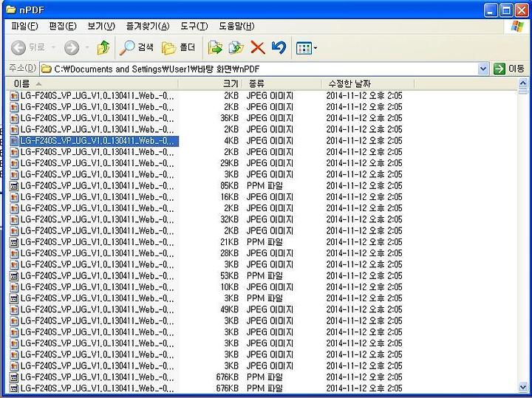532x398 pixels.
Task: Click the 'JPEG 이미지' type cell in the 36KB row
Action: click(x=270, y=118)
